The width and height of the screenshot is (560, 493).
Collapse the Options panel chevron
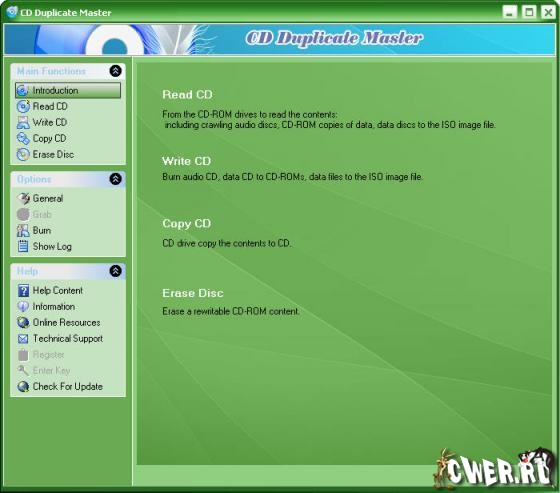(115, 179)
